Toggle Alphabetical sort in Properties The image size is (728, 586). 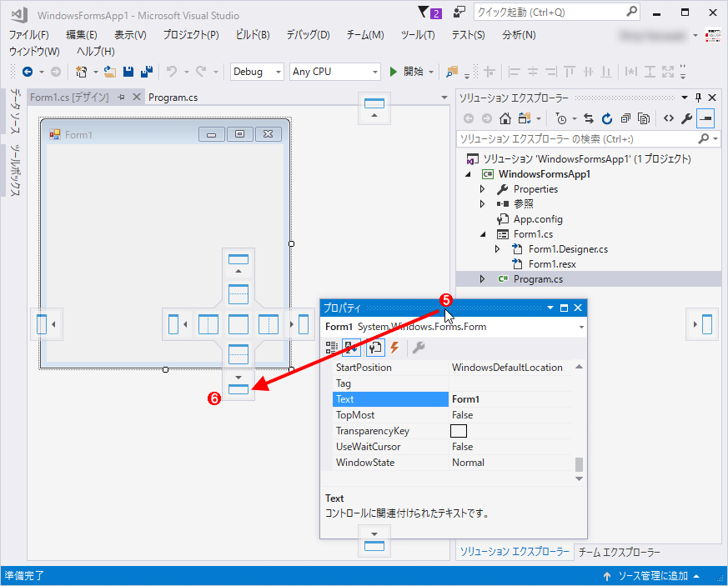pos(351,347)
